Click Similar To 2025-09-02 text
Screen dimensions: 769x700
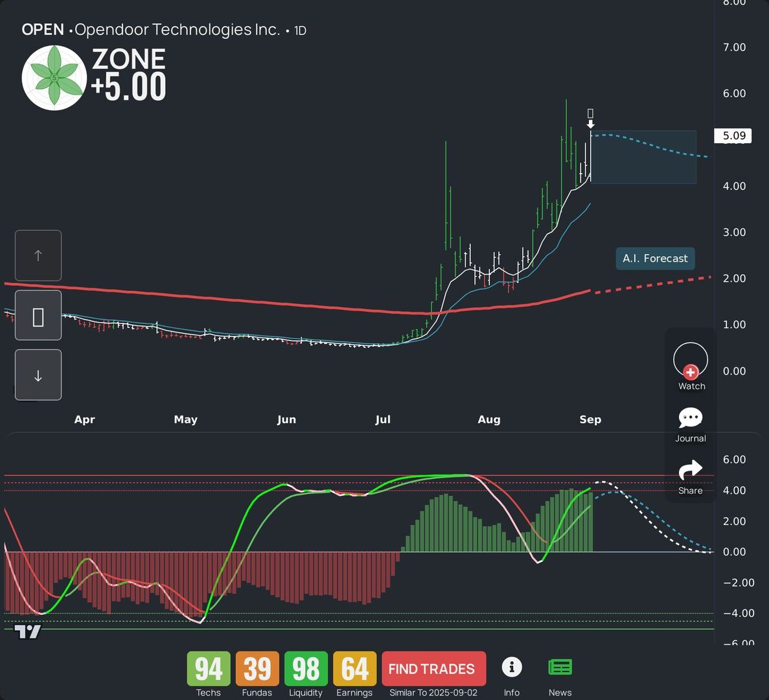(x=433, y=693)
